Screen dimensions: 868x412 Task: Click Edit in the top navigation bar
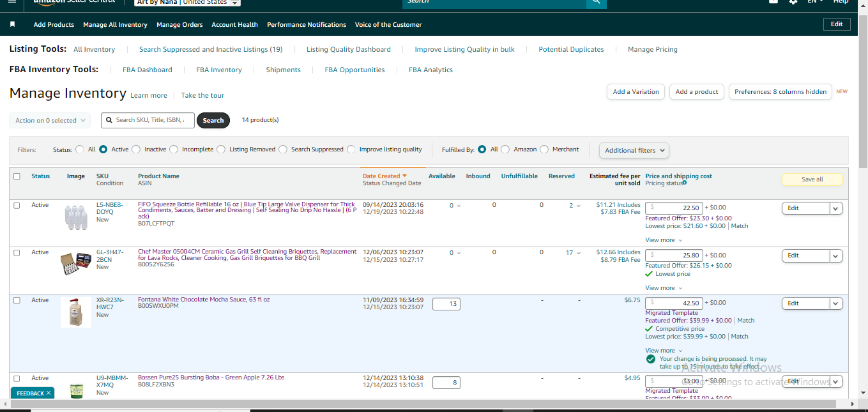point(837,24)
